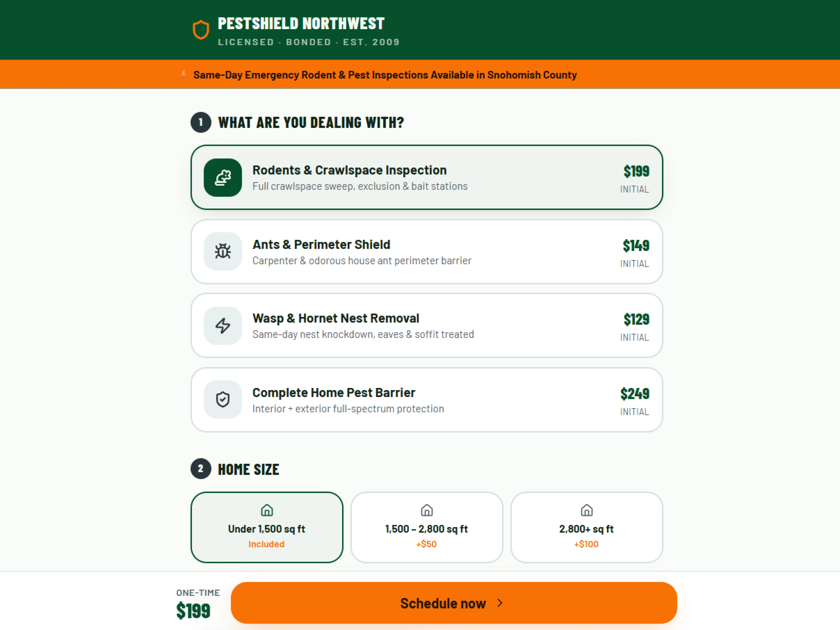Click the Schedule now button
Image resolution: width=840 pixels, height=630 pixels.
pyautogui.click(x=454, y=603)
